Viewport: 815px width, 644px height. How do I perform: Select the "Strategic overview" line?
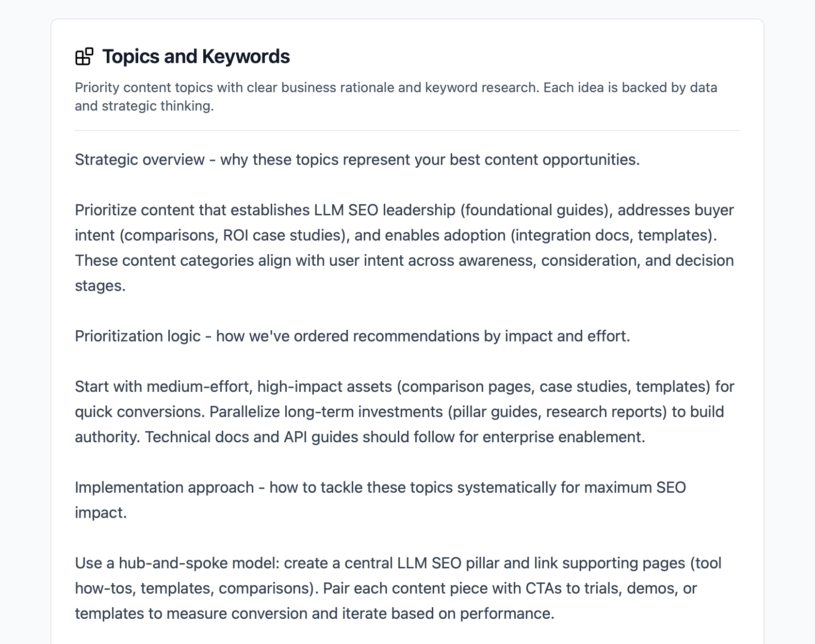(357, 160)
